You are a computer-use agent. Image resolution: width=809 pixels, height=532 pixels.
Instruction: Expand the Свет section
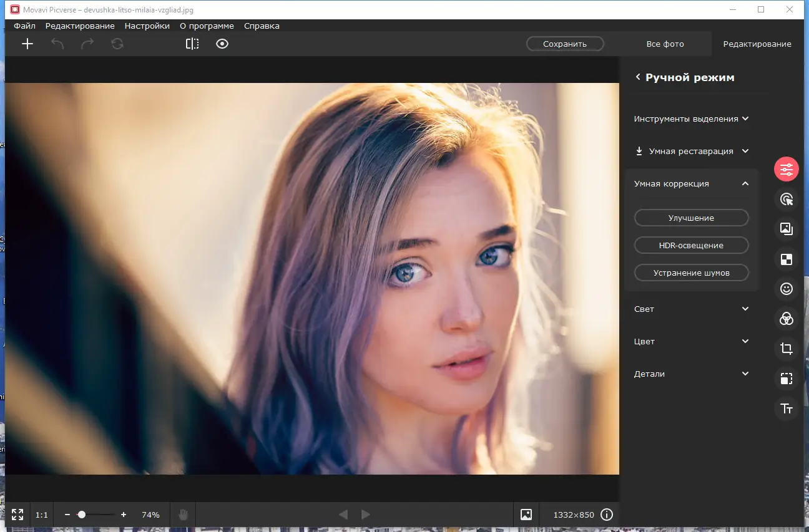(692, 309)
